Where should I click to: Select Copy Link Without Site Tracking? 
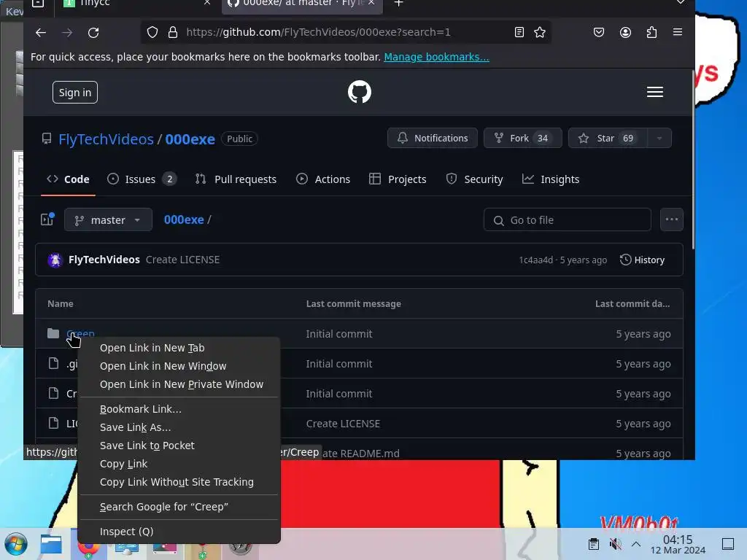(179, 482)
